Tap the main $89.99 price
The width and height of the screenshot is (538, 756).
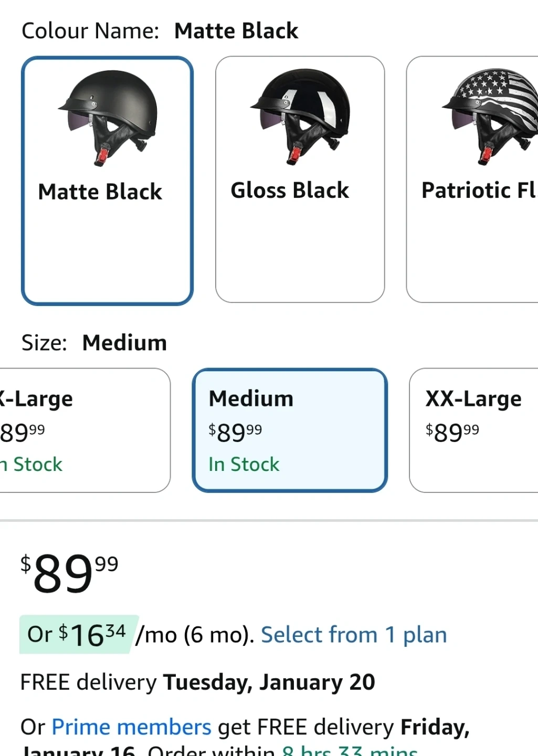(69, 573)
